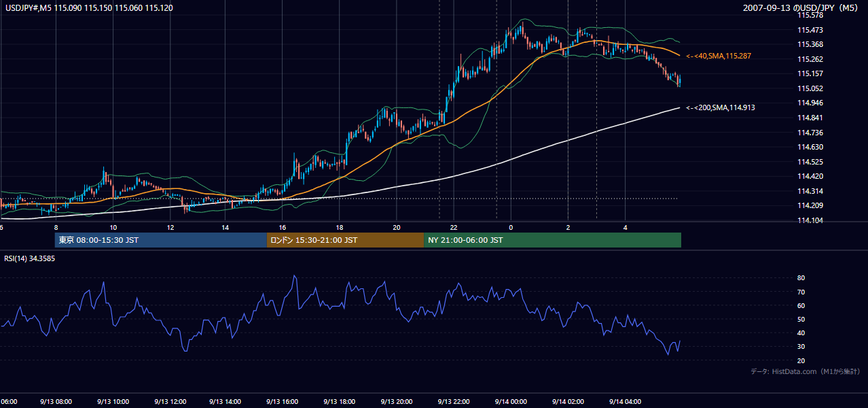The width and height of the screenshot is (868, 408).
Task: Click RSI level 80 on the scale
Action: 801,278
